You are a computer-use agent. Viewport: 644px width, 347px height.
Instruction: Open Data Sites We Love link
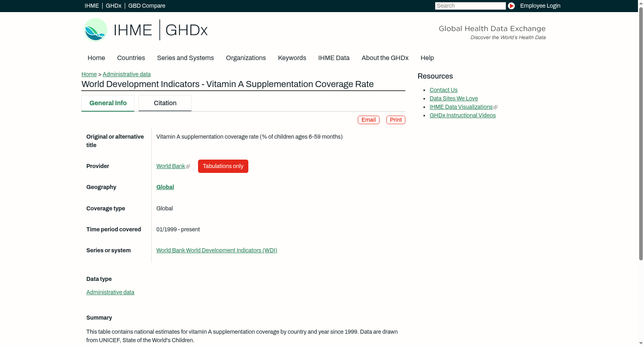[454, 98]
